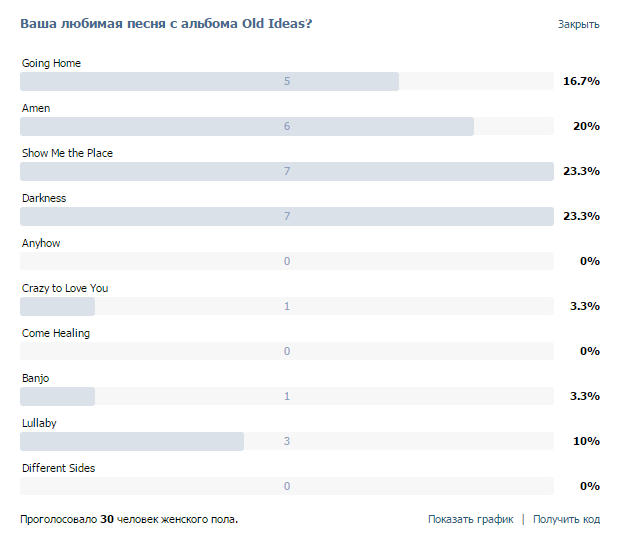Click Crazy to Love You bar

pos(287,306)
